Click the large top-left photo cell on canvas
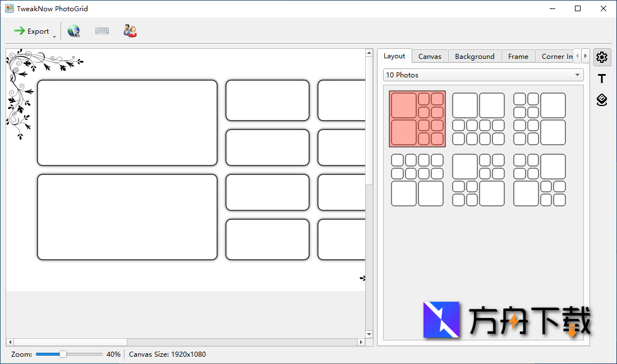The width and height of the screenshot is (617, 364). point(127,123)
